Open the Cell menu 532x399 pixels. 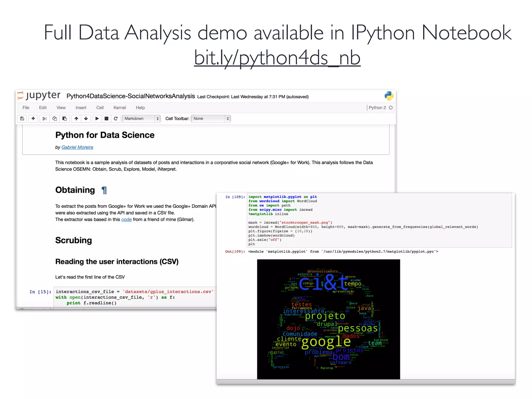[x=100, y=108]
